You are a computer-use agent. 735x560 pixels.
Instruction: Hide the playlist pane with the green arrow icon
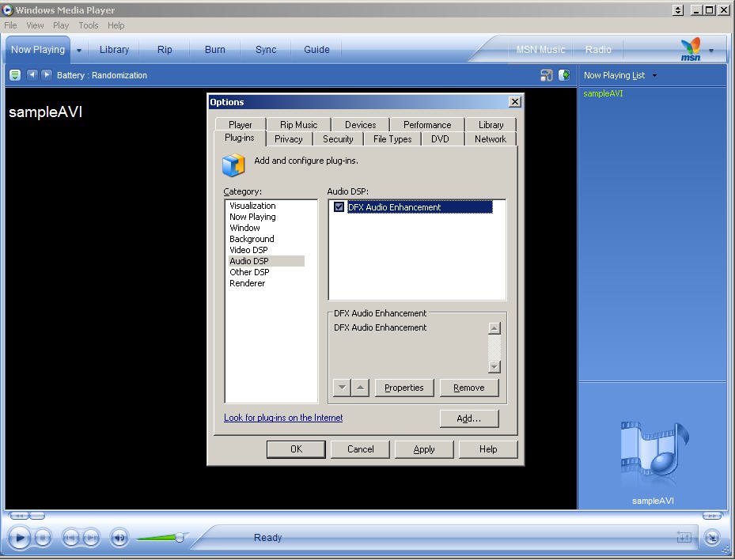coord(564,75)
